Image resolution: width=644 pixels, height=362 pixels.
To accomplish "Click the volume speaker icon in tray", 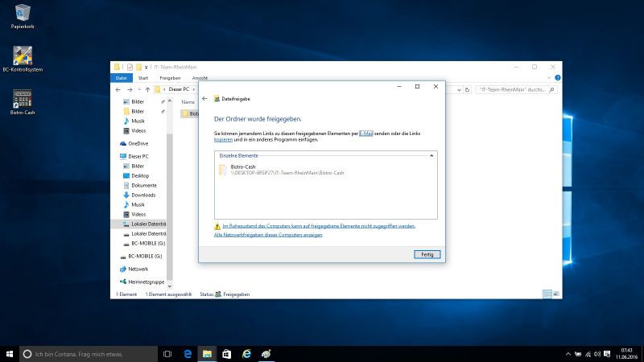I will click(597, 354).
